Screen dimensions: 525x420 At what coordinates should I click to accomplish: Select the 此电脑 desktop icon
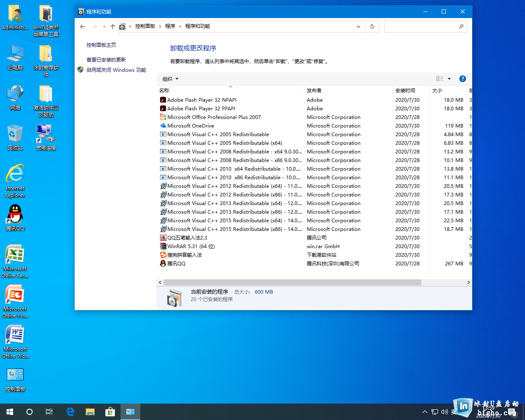pos(15,58)
